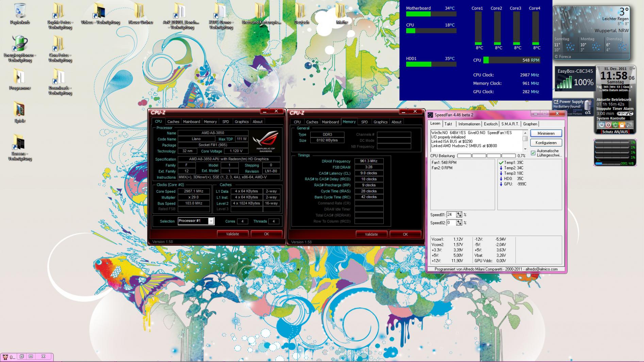
Task: Open the Papierkorb recycle bin icon
Action: click(20, 14)
